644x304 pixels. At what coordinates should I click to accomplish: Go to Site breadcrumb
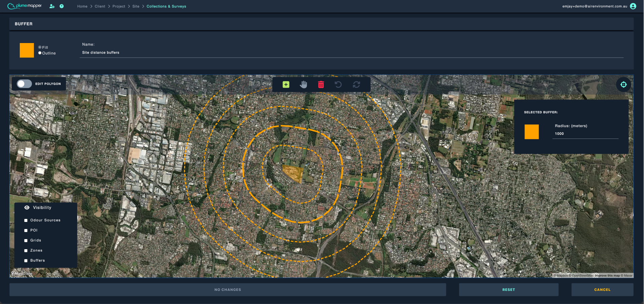(x=136, y=6)
